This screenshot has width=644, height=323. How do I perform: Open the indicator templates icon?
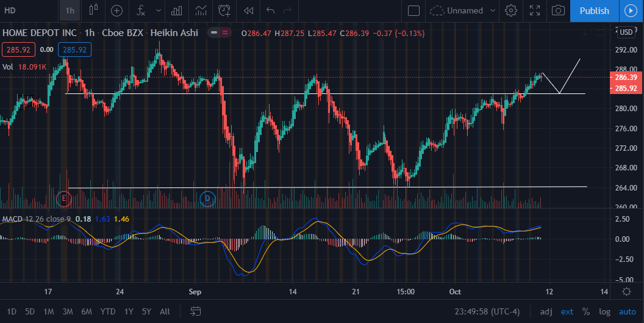201,11
